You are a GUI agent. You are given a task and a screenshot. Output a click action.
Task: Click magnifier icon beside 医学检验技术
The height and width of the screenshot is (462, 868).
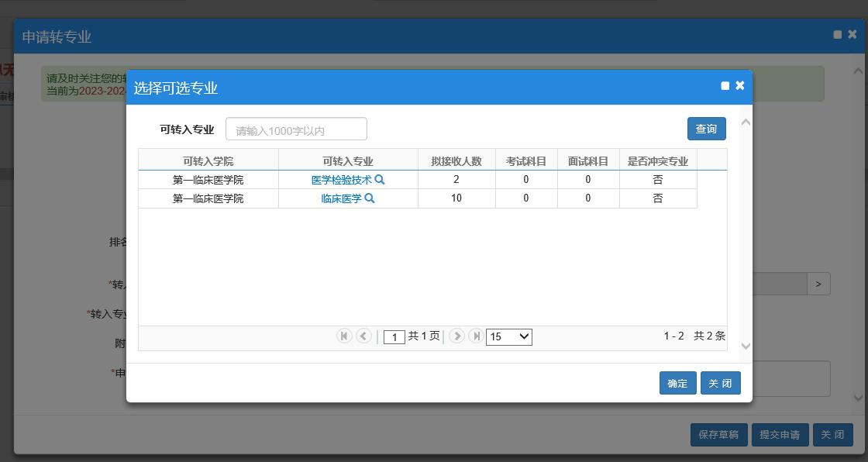click(x=380, y=180)
